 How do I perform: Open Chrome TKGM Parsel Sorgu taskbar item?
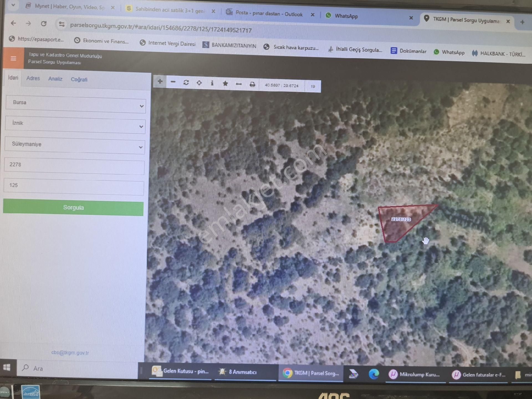(x=311, y=373)
